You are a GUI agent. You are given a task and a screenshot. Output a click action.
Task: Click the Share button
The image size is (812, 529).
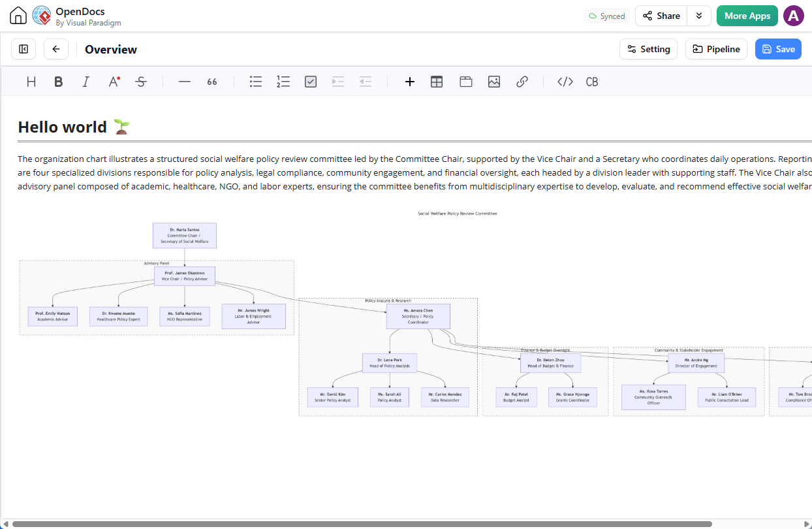661,16
